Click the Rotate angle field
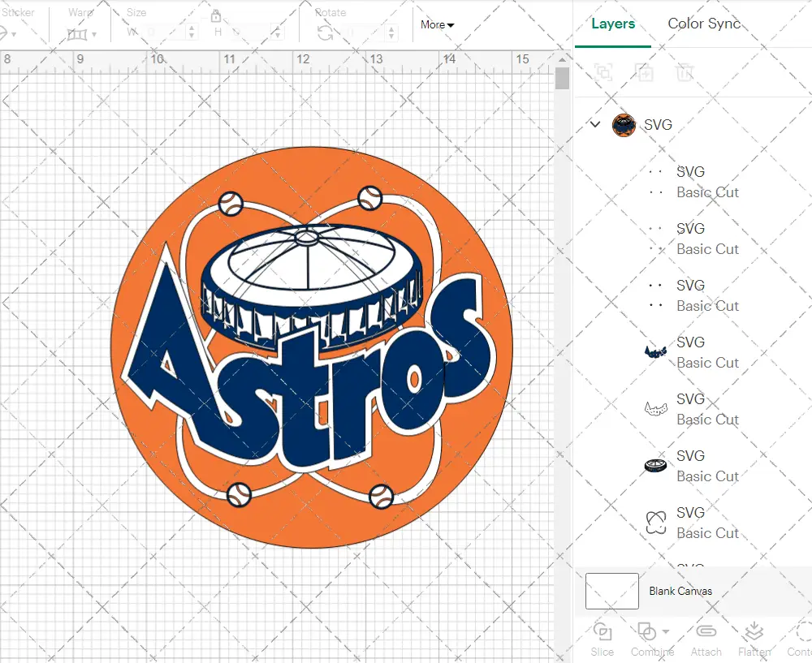 365,32
